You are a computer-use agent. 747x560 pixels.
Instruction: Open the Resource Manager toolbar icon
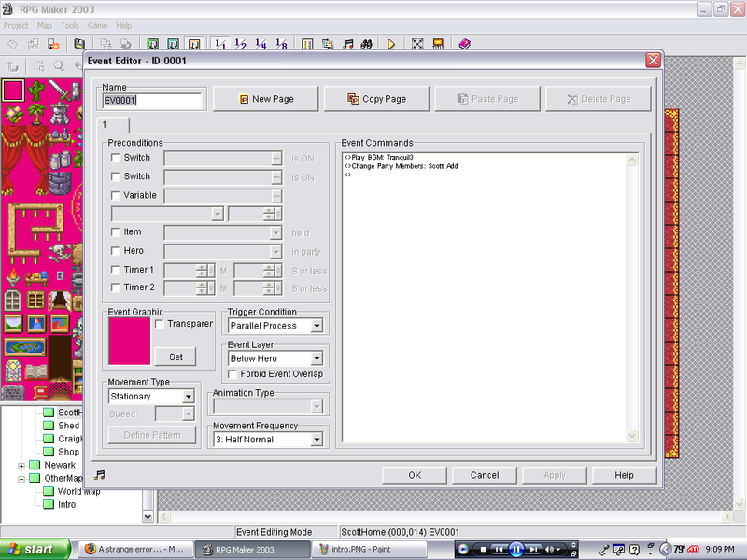click(328, 44)
